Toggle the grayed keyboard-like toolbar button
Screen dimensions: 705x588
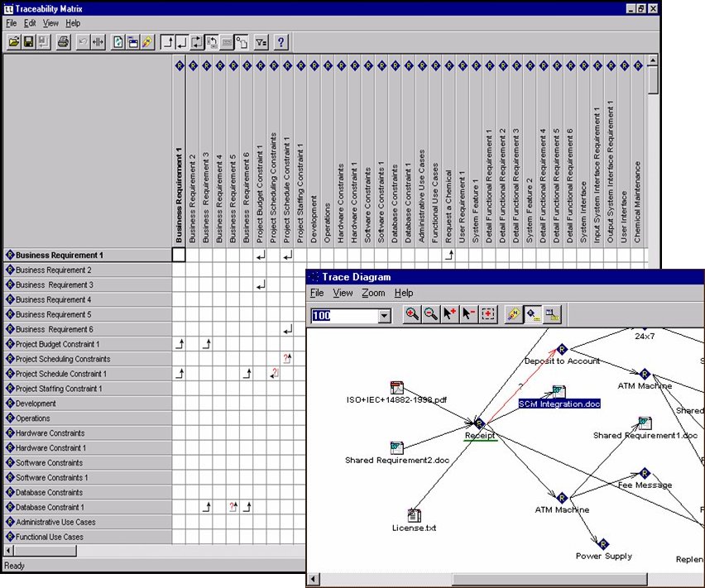pyautogui.click(x=227, y=42)
